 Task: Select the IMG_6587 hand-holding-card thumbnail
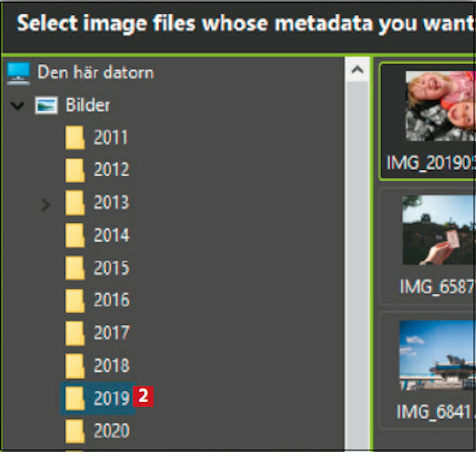point(439,230)
